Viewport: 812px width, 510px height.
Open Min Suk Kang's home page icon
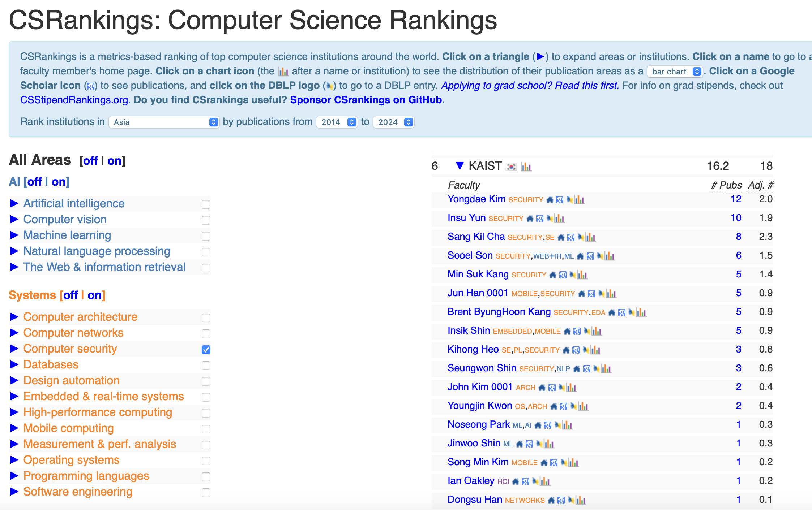coord(553,275)
